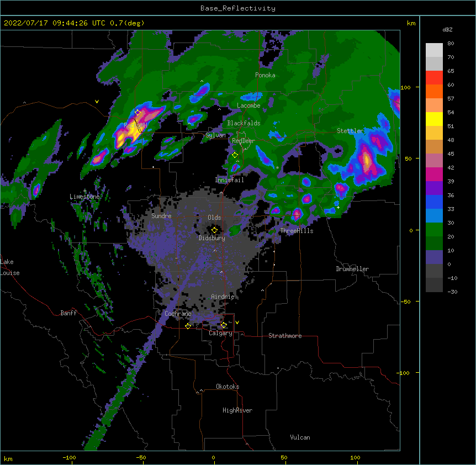Select the radar site diamond between Olds and Didsbury
Screen dimensions: 476x465
pyautogui.click(x=214, y=230)
